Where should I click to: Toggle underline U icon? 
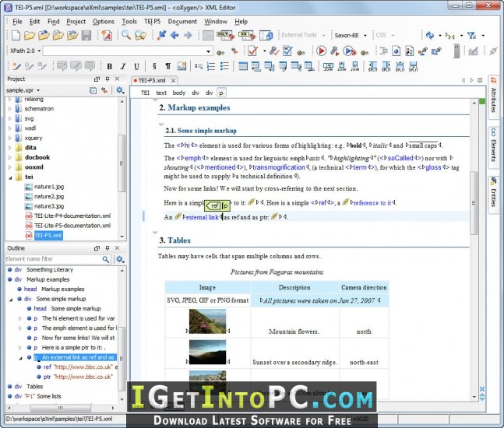click(136, 66)
